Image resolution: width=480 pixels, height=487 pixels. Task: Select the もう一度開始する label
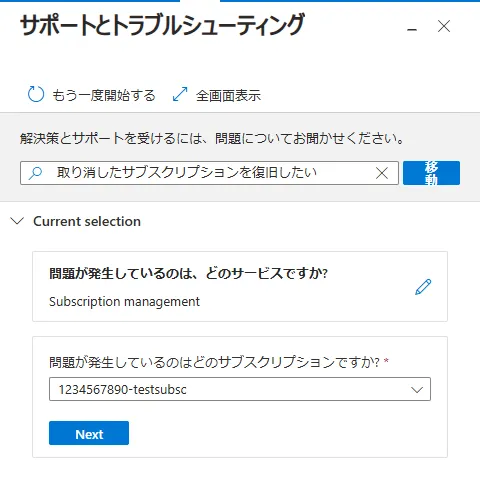tap(104, 95)
